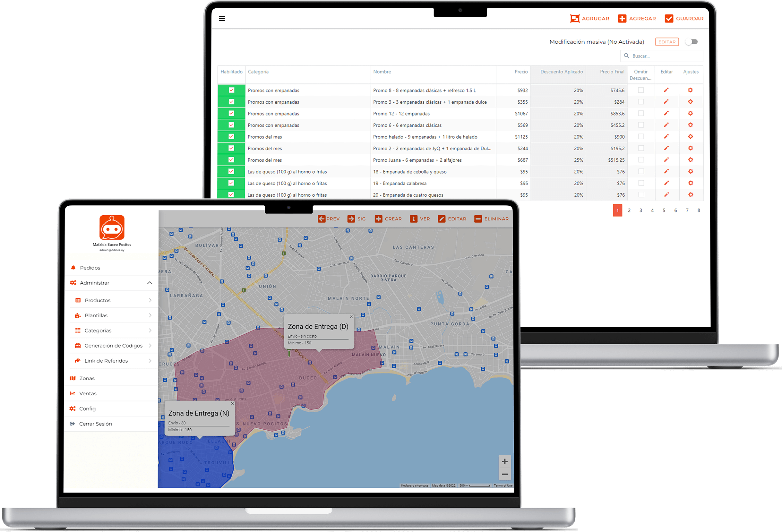Click Keyboard shortcuts on the map
The width and height of the screenshot is (782, 532).
414,485
